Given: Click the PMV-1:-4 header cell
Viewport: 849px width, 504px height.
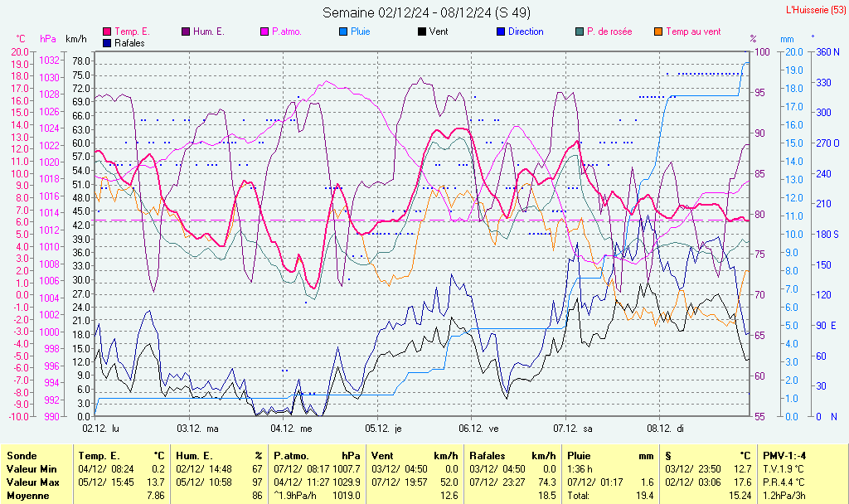Looking at the screenshot, I should click(784, 456).
